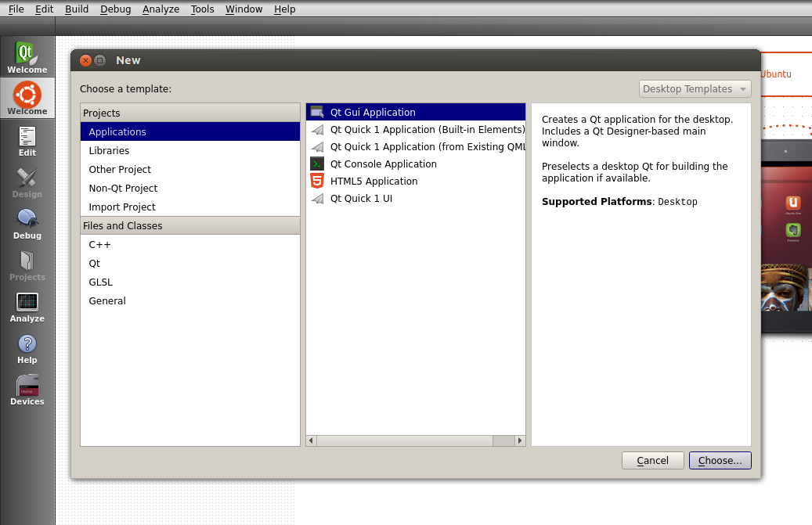
Task: Open the Edit mode in sidebar
Action: (x=27, y=141)
